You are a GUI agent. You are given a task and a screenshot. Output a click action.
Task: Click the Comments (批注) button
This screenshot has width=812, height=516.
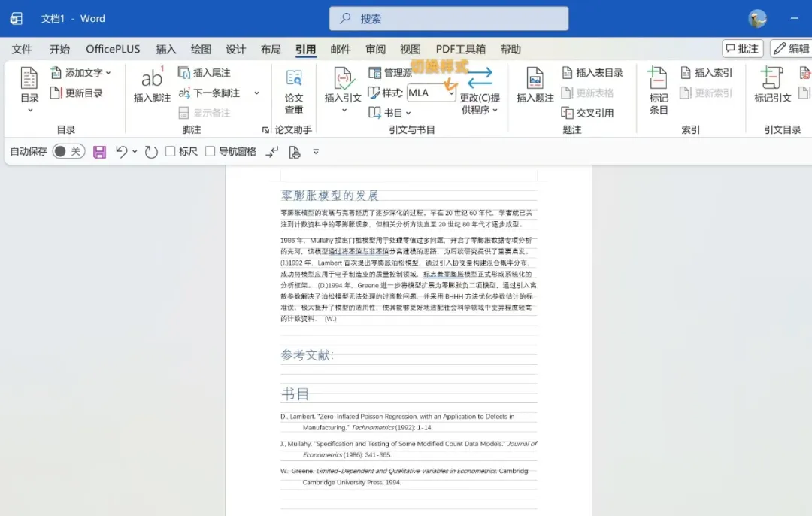(743, 49)
